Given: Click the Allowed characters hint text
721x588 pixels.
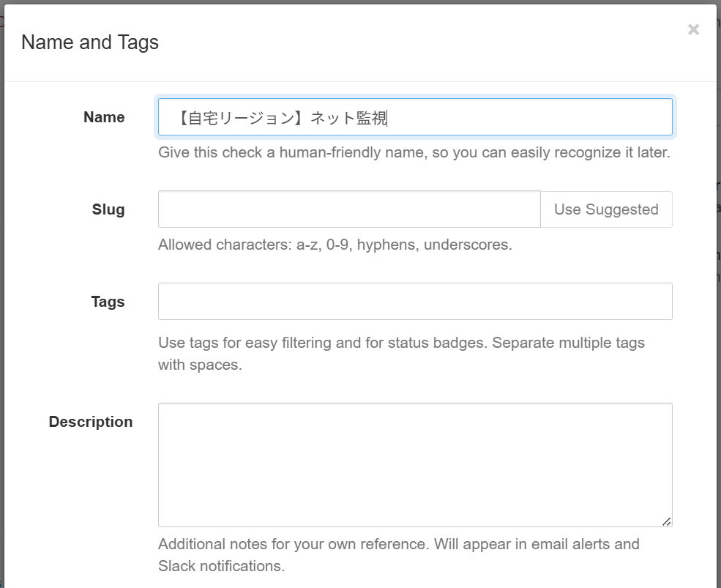Looking at the screenshot, I should (335, 245).
